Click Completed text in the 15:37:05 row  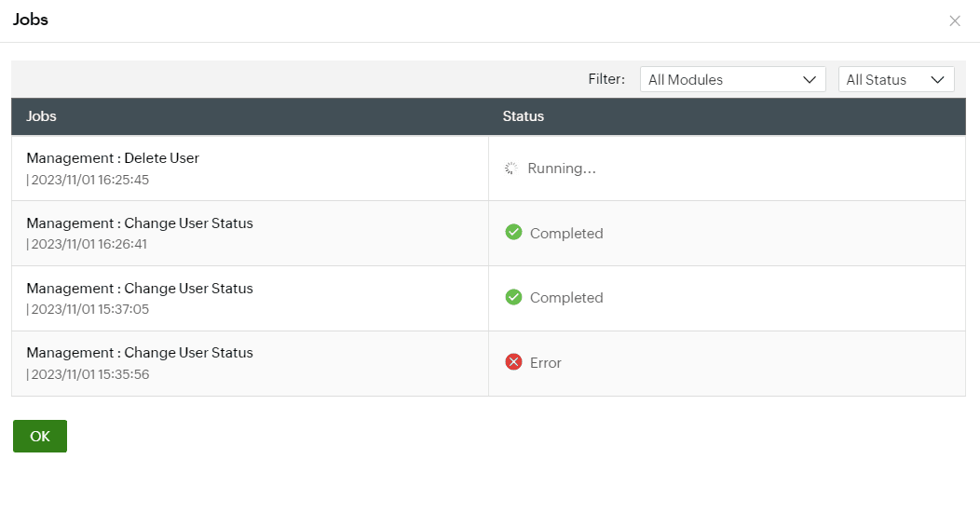click(x=566, y=298)
